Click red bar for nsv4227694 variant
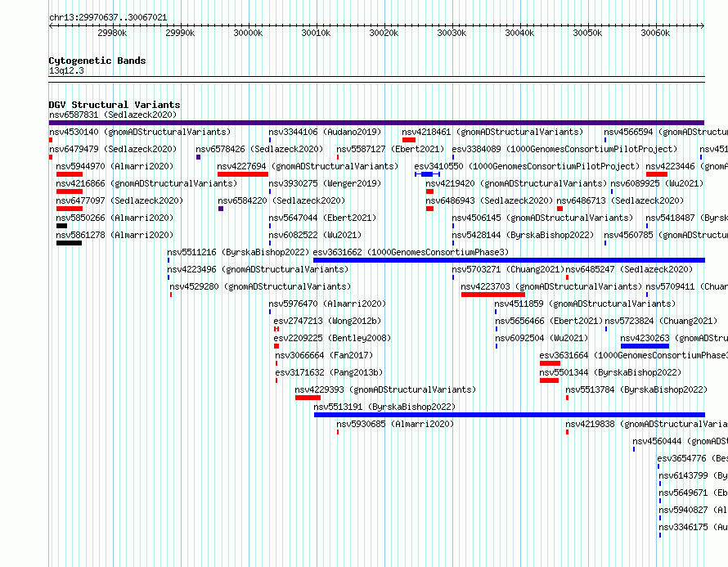Viewport: 728px width, 567px height. click(x=243, y=174)
